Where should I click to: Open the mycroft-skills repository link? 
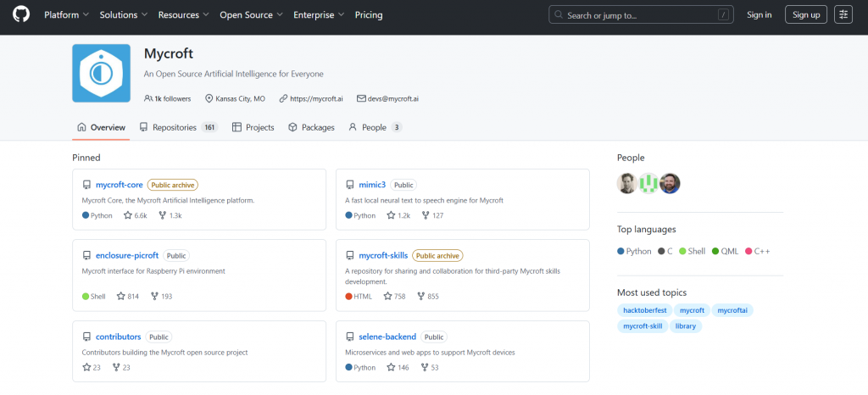click(x=383, y=256)
